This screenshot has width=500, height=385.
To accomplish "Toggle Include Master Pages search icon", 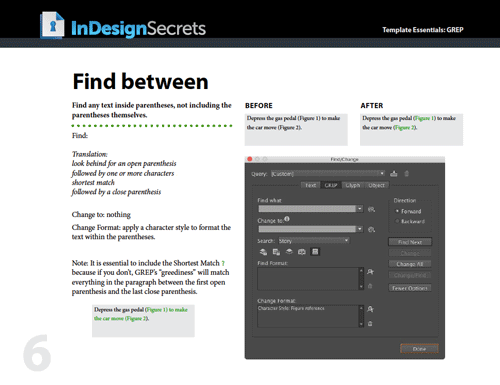I will [302, 252].
